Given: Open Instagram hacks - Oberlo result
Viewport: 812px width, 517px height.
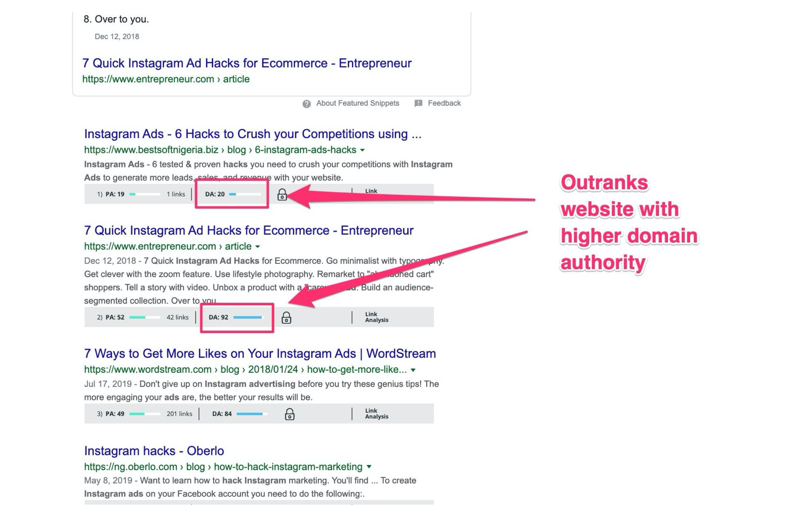Looking at the screenshot, I should pyautogui.click(x=154, y=451).
